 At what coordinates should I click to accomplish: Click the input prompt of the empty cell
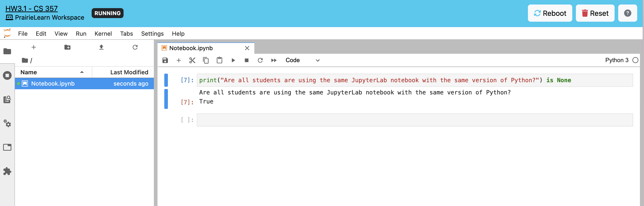pos(187,120)
